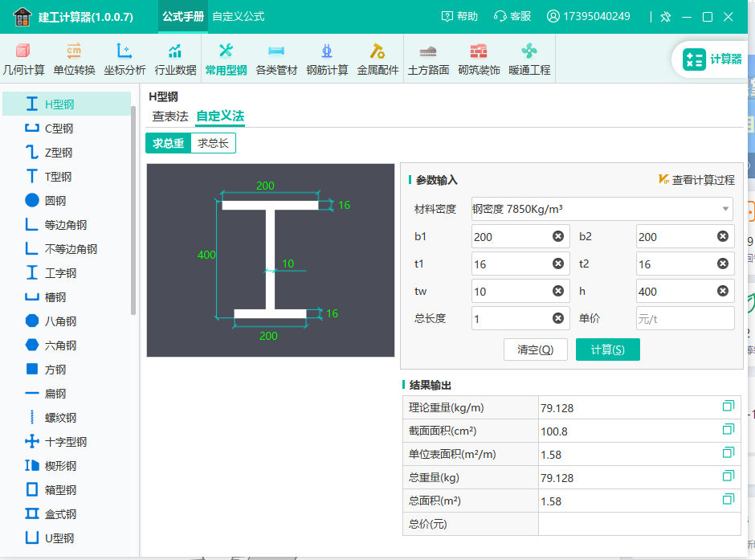Viewport: 755px width, 560px height.
Task: Open account 17395040249 profile
Action: coord(589,17)
